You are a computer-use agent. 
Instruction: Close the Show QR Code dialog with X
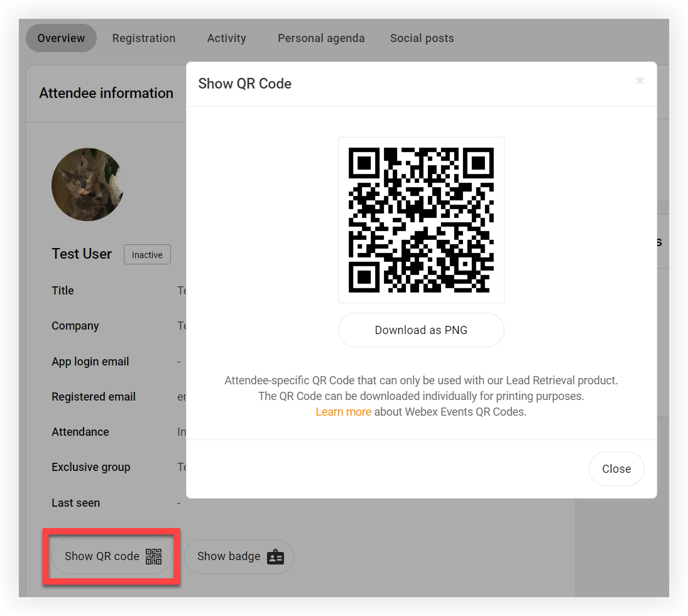(640, 80)
